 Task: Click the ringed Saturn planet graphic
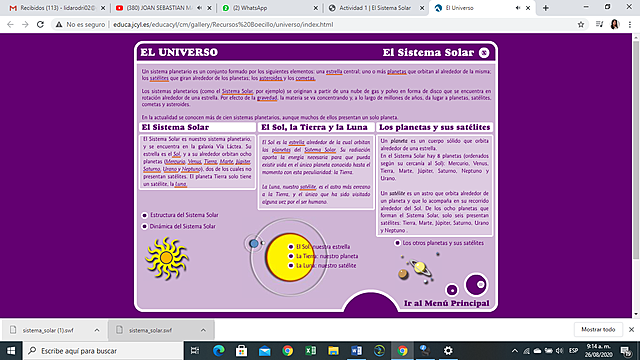420,268
